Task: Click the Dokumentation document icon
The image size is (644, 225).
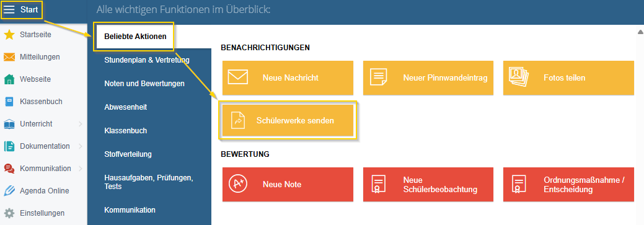Action: point(9,146)
